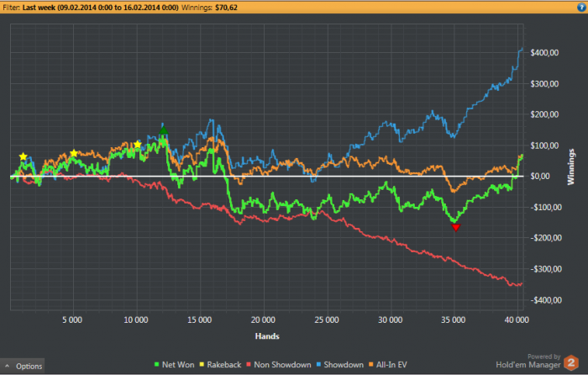The height and width of the screenshot is (375, 588).
Task: Click the green Net Won color swatch
Action: tap(157, 364)
